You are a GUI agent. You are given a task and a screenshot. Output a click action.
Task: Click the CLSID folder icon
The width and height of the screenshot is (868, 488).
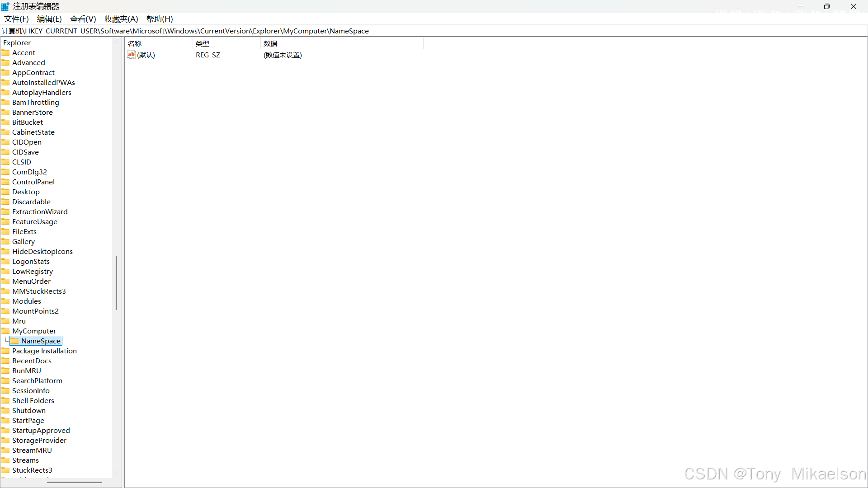pyautogui.click(x=6, y=162)
